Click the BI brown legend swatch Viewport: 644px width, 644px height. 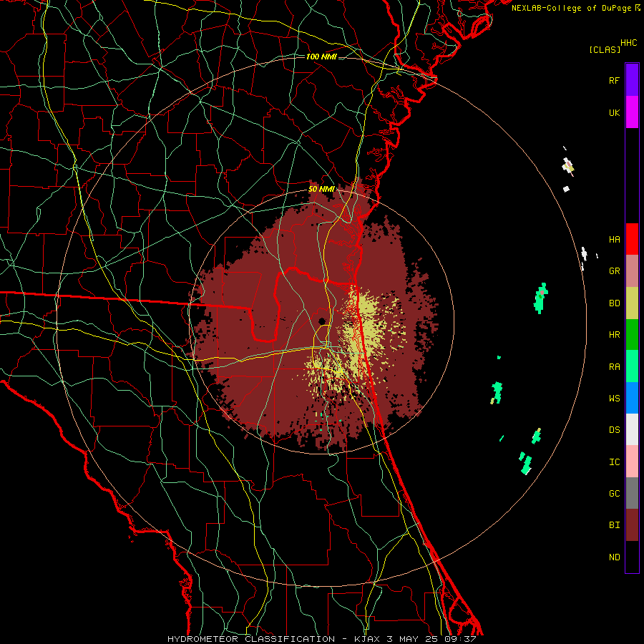click(632, 525)
